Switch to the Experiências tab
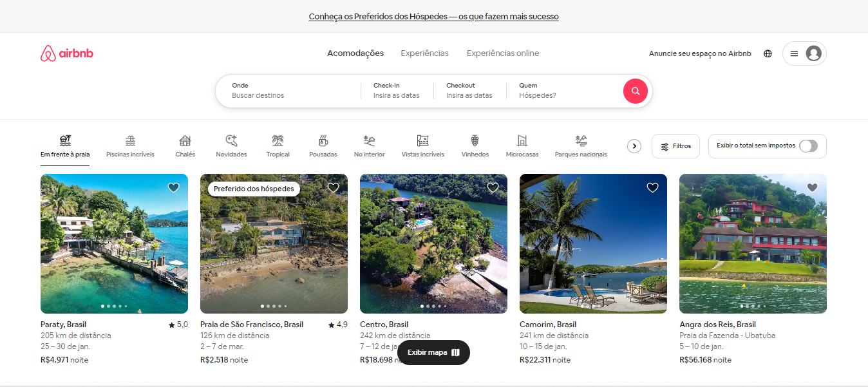This screenshot has width=868, height=387. point(424,53)
